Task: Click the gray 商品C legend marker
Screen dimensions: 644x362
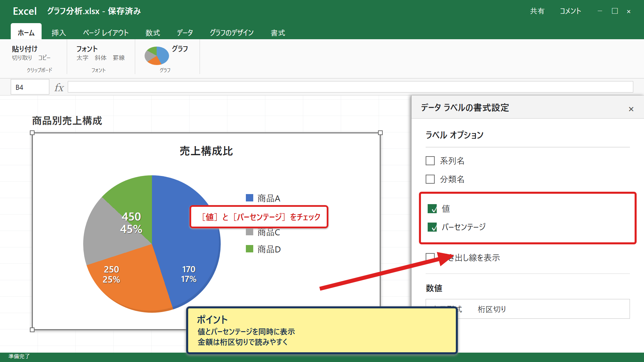Action: click(x=249, y=232)
